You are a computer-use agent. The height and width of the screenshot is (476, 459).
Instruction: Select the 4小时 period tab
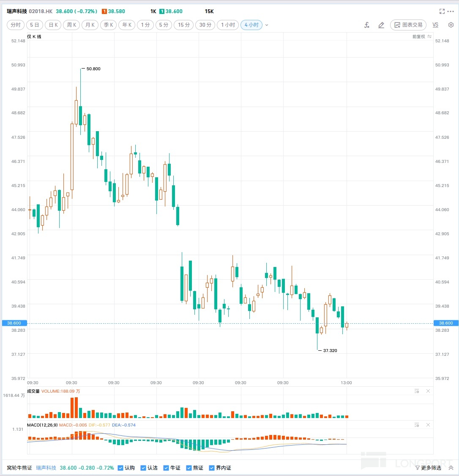tap(251, 25)
